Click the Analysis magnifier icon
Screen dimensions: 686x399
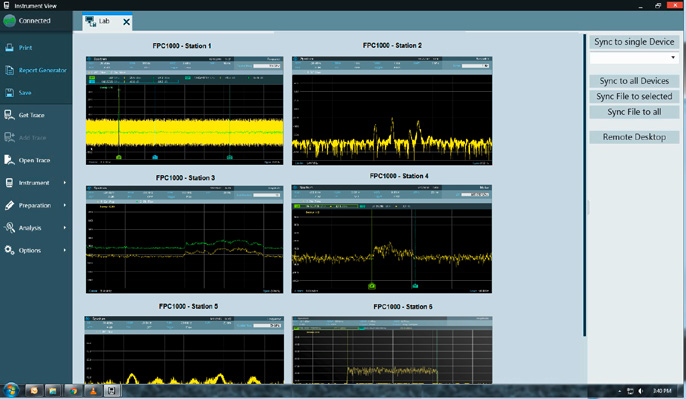tap(9, 228)
